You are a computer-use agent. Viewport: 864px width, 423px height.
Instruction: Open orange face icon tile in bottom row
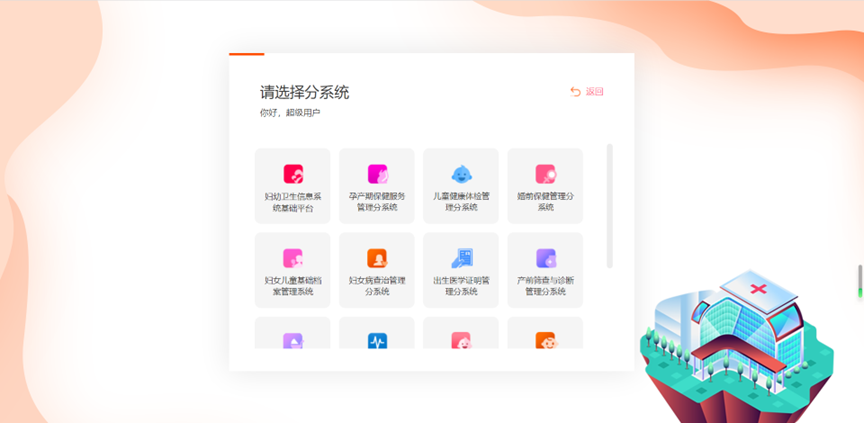(545, 339)
